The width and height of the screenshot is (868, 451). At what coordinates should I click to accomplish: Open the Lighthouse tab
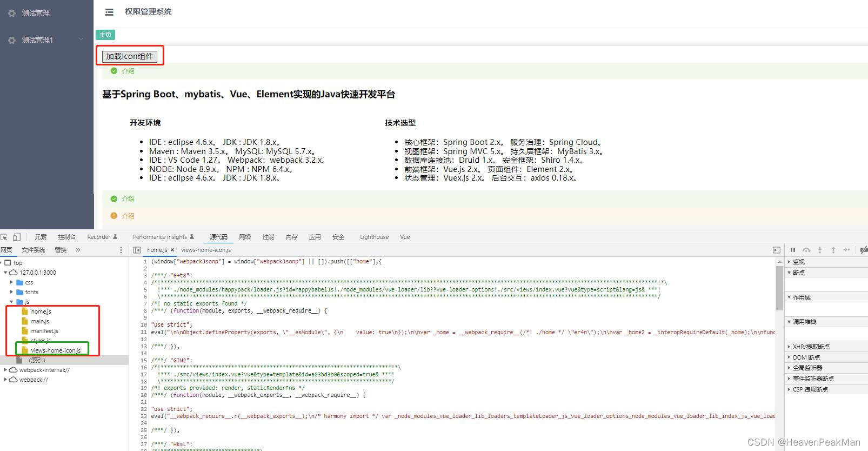(374, 237)
